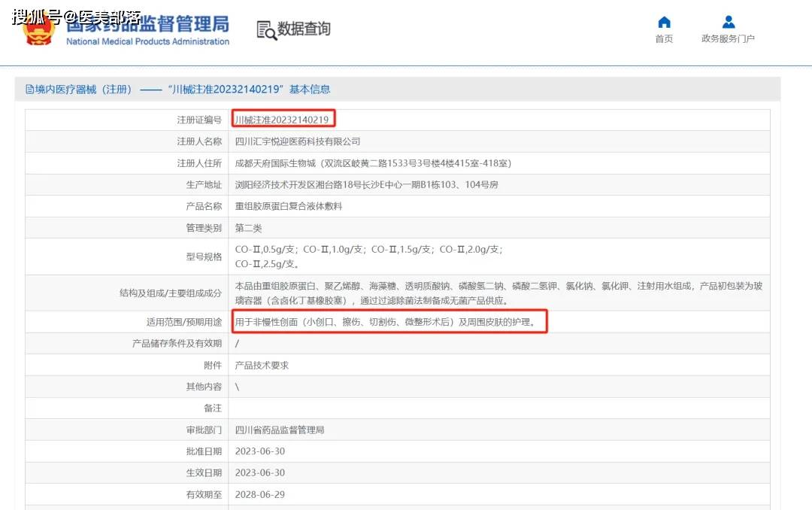Click the 第二类 management category value
The height and width of the screenshot is (510, 812).
[248, 228]
